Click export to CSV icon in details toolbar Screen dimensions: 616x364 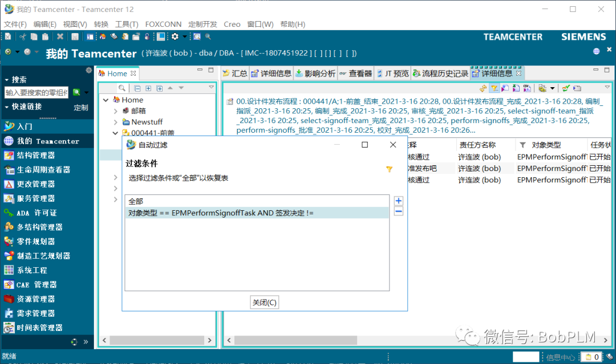(527, 88)
